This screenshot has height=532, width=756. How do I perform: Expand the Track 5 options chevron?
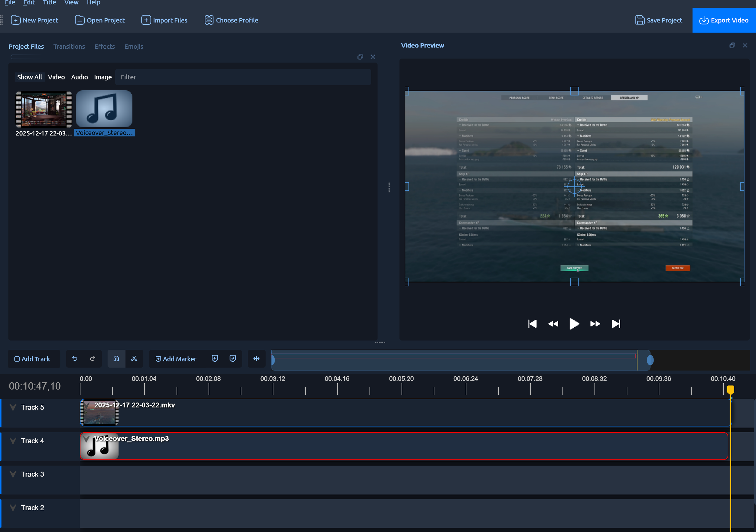[x=13, y=407]
